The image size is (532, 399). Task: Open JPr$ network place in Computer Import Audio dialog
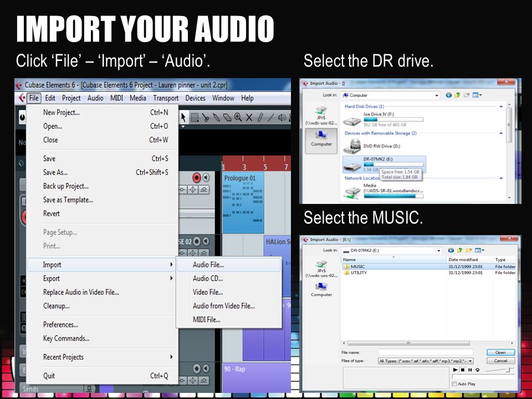[x=321, y=116]
